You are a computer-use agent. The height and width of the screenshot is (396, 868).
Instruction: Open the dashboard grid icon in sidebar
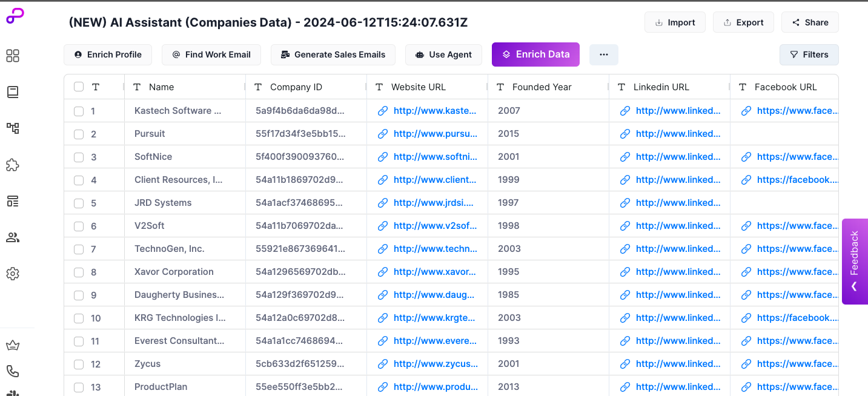(x=13, y=56)
